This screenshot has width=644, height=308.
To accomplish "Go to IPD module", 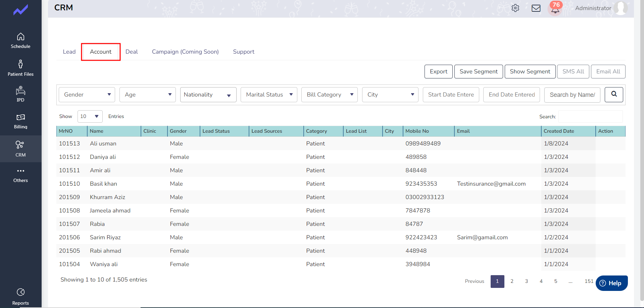I will click(x=20, y=94).
